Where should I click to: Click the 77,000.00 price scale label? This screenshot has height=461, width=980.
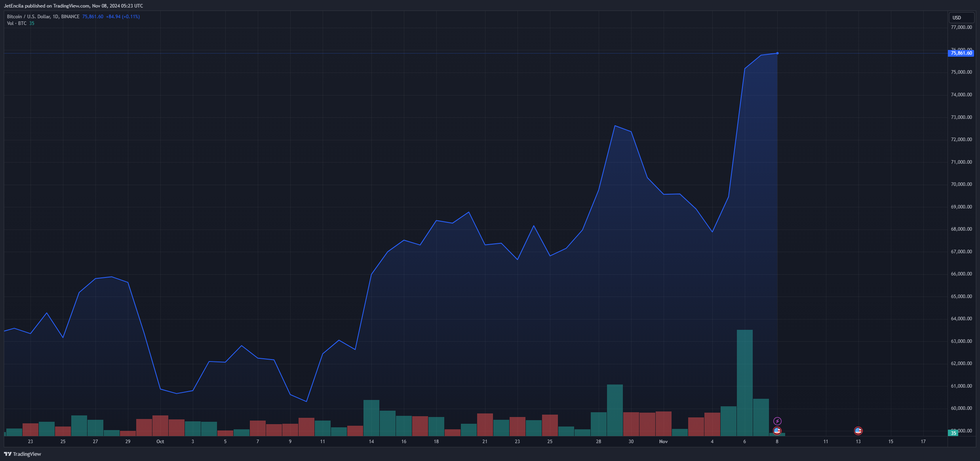click(x=961, y=27)
